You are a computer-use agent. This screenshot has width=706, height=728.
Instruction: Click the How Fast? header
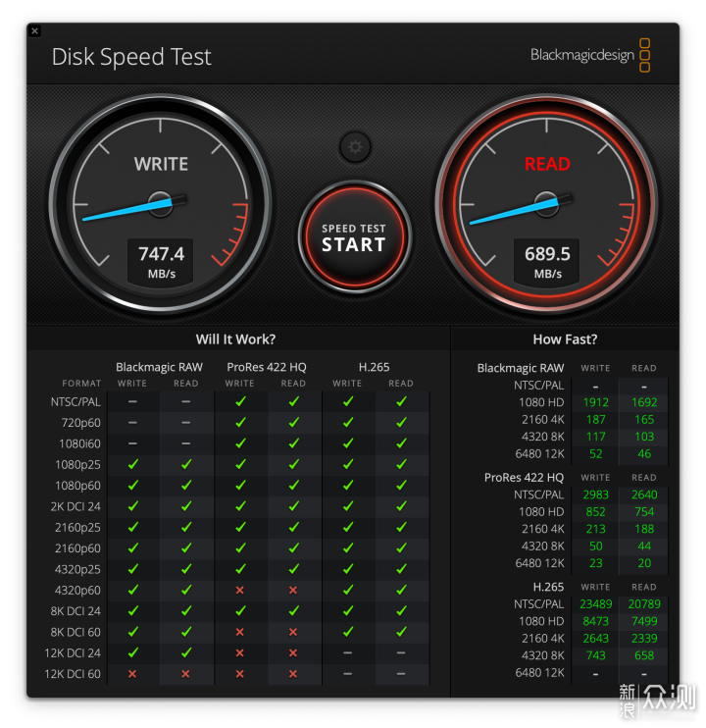(565, 339)
